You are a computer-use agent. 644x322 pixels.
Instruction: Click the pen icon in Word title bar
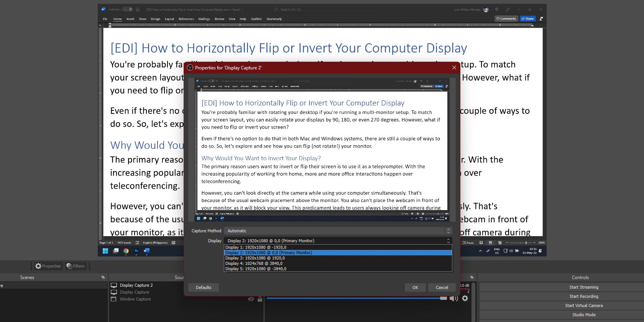pos(508,9)
